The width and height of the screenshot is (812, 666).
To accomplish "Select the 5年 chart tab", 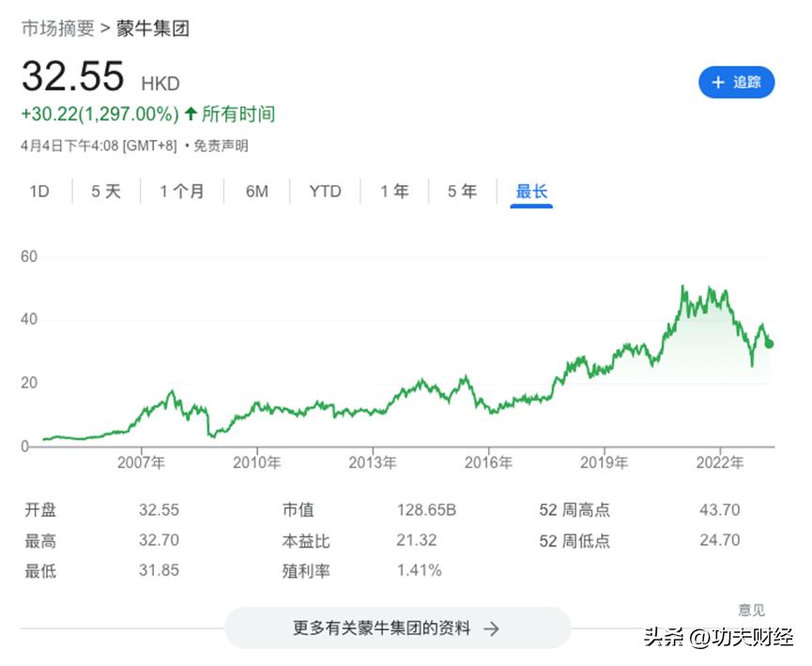I will click(461, 191).
